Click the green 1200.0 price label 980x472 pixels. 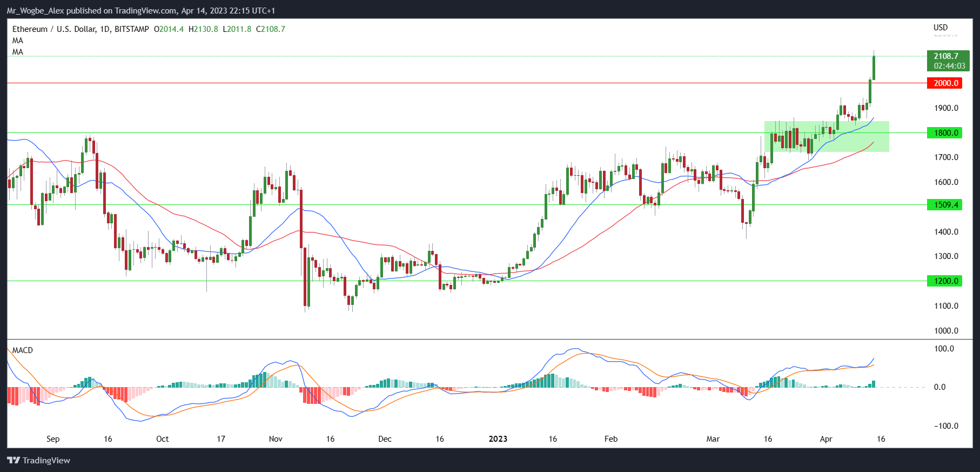(x=944, y=281)
